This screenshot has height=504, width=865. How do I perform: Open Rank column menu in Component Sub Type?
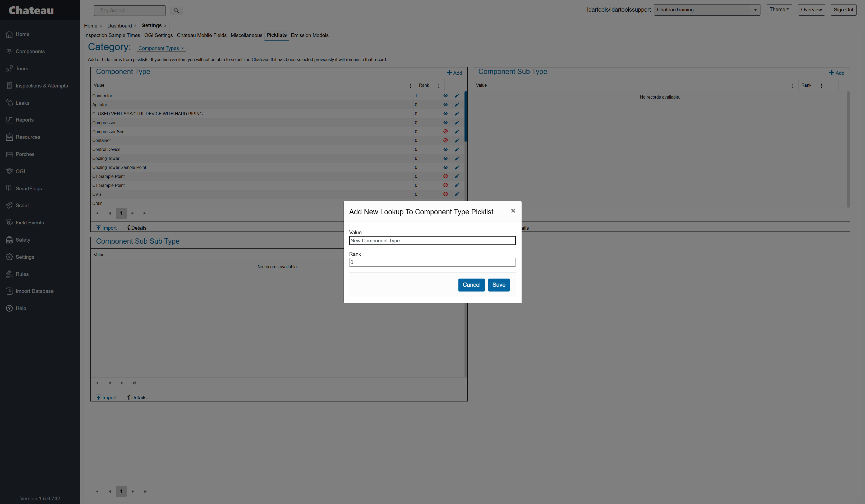click(x=821, y=86)
